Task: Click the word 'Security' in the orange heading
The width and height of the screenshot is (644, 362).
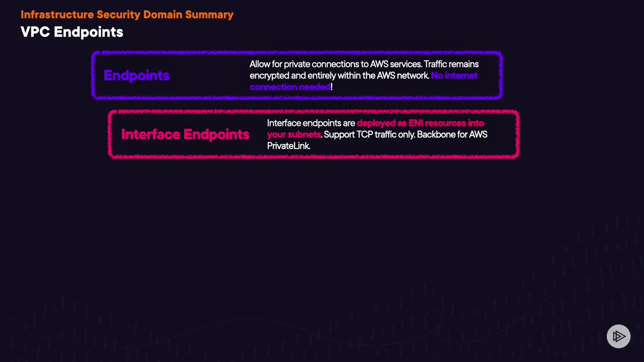Action: (118, 14)
